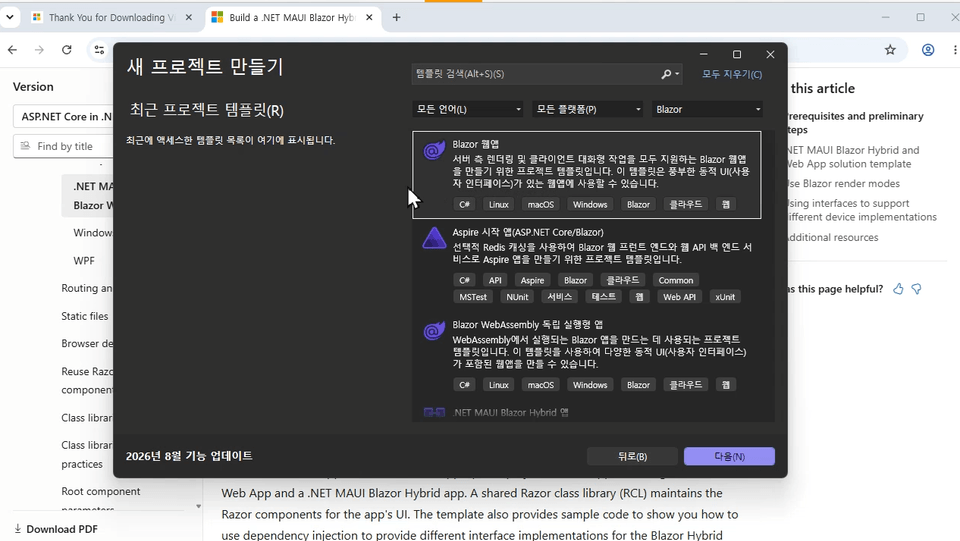Open the 모든 플랫폼 platform dropdown
Viewport: 960px width, 541px height.
point(588,110)
